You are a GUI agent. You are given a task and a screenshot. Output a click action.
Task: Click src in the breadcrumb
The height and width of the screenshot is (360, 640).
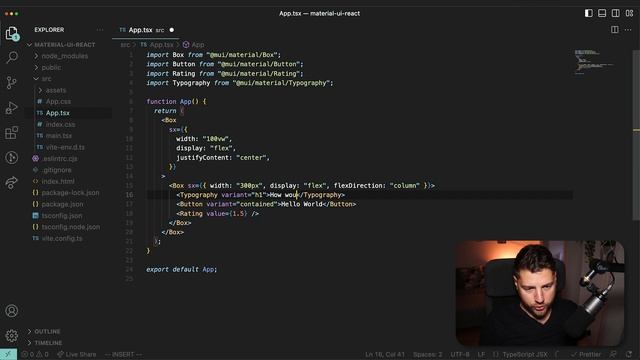pos(125,44)
